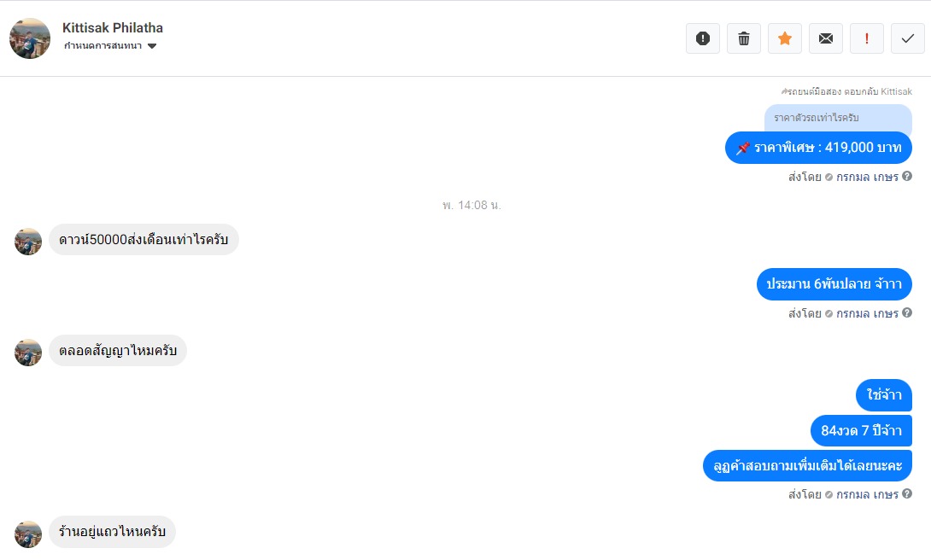Select the 84งวด 7 ปีจ้าา message bubble
The height and width of the screenshot is (560, 931).
pos(861,431)
